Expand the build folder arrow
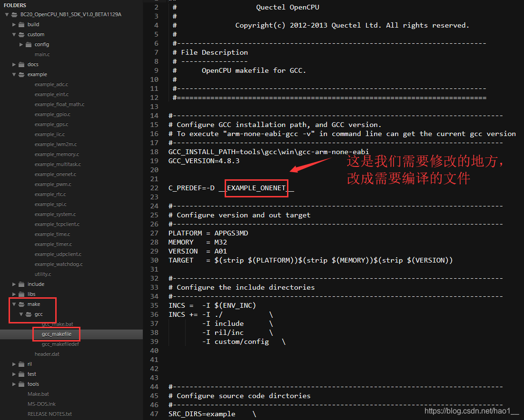This screenshot has width=524, height=420. click(14, 25)
